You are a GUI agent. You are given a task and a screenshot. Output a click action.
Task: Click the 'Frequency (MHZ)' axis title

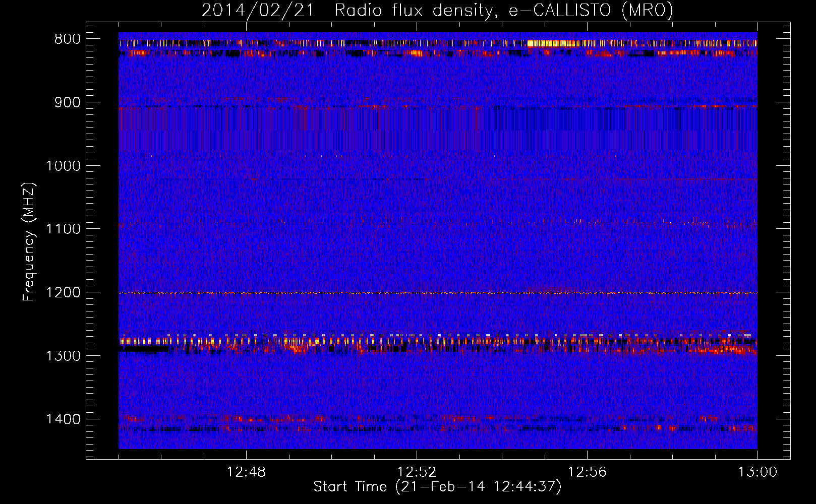[29, 242]
